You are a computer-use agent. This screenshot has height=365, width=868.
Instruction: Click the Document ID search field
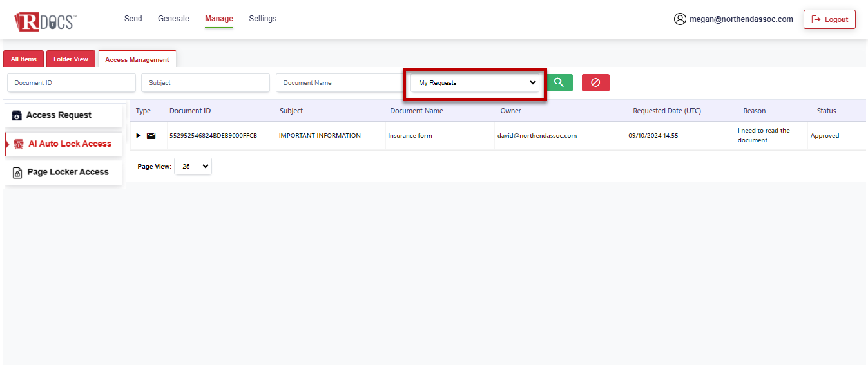[x=72, y=82]
